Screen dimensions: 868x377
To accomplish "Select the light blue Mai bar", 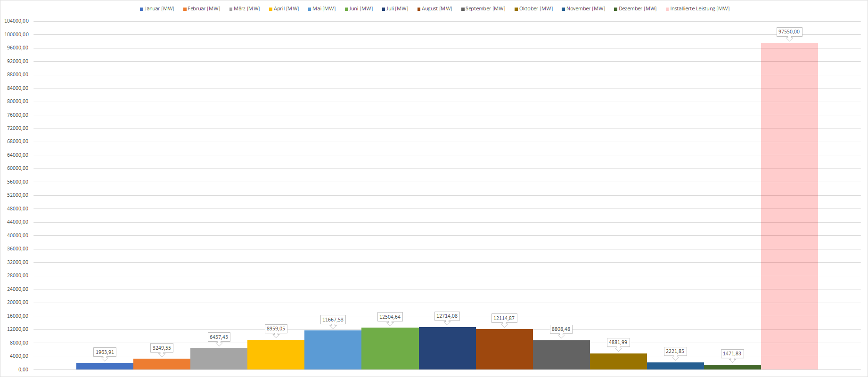I will (x=333, y=350).
